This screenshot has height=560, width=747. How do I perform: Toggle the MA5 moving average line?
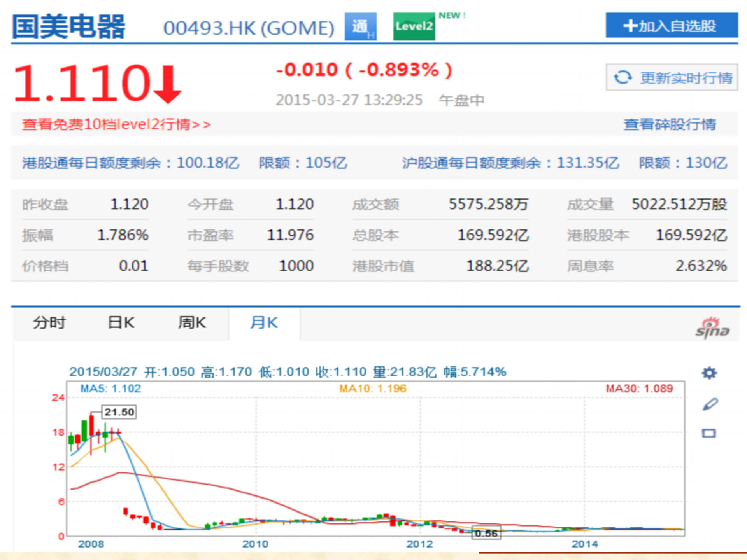pos(111,388)
